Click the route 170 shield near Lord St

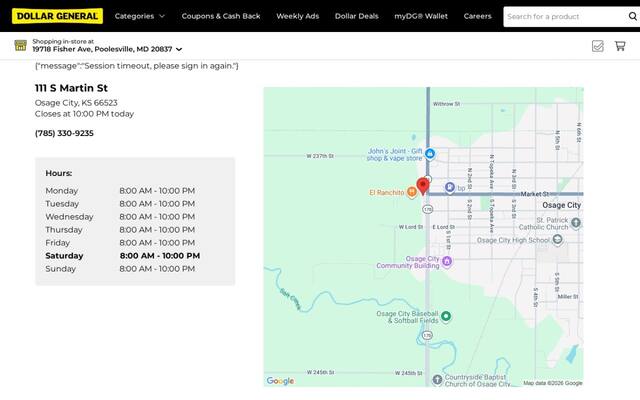(427, 209)
